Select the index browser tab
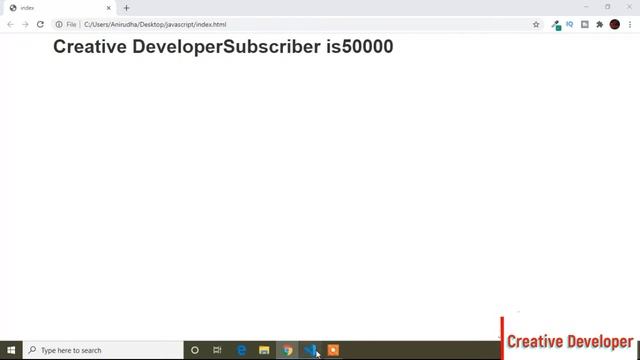640x360 pixels. coord(59,8)
